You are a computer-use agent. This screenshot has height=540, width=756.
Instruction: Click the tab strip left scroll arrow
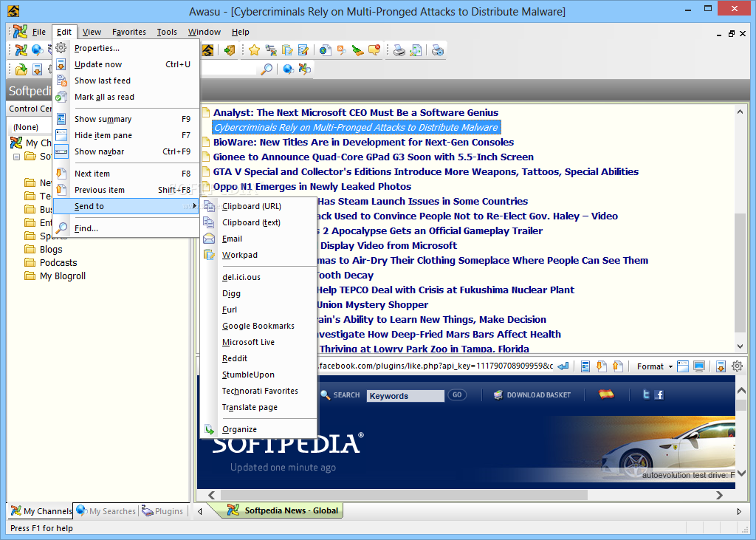pyautogui.click(x=200, y=511)
